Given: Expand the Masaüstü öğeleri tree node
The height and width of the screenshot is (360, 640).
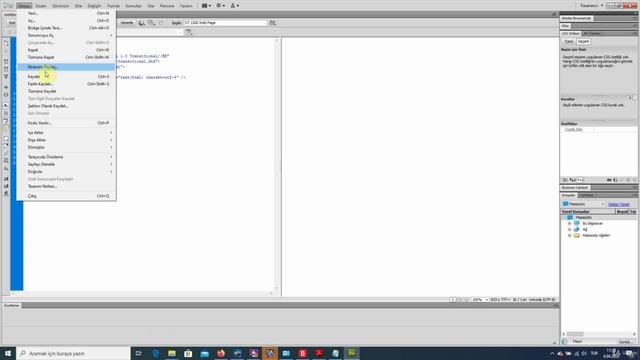Looking at the screenshot, I should pyautogui.click(x=569, y=236).
